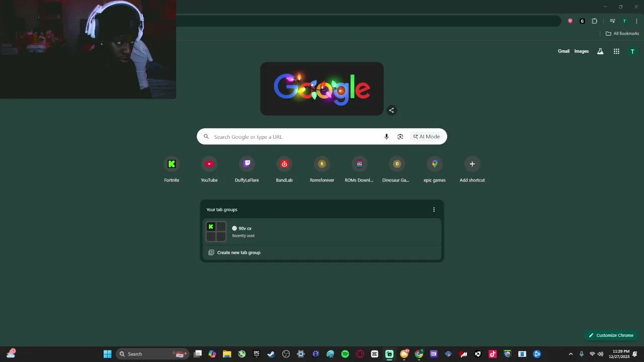Open Gmail link
This screenshot has height=362, width=644.
[x=563, y=51]
